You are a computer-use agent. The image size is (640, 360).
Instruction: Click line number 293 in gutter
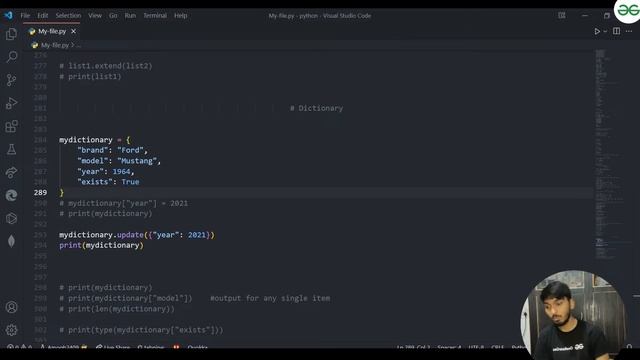tap(40, 235)
